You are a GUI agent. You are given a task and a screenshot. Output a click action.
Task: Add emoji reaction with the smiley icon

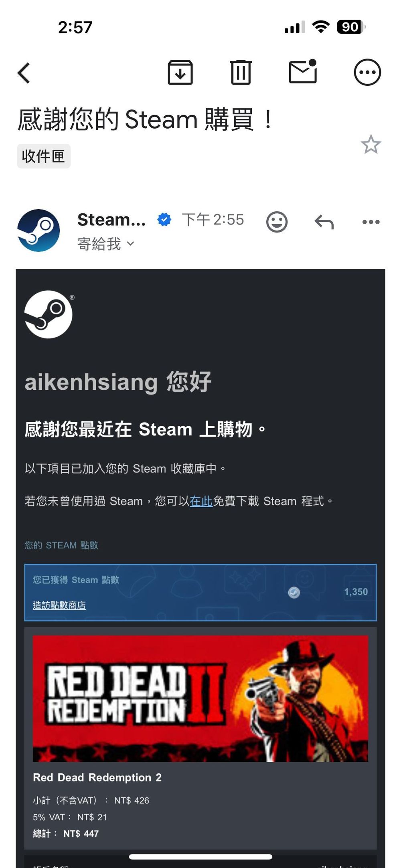click(x=277, y=222)
